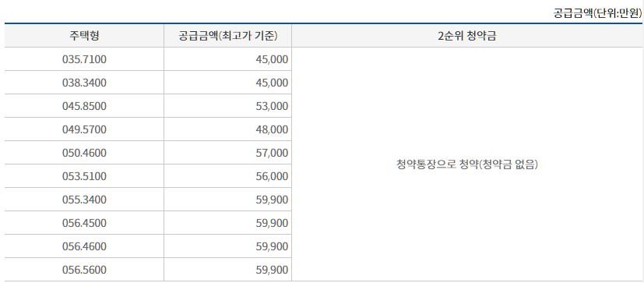Select housing type 045.8500 cell
The height and width of the screenshot is (283, 644).
[x=84, y=106]
